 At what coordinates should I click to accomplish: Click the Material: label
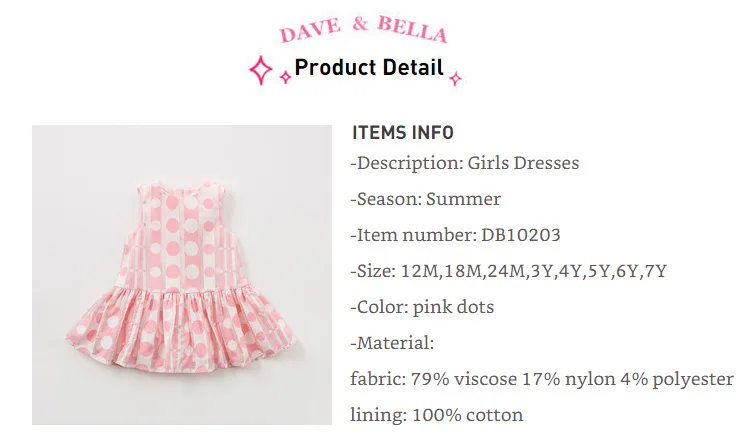tap(392, 343)
